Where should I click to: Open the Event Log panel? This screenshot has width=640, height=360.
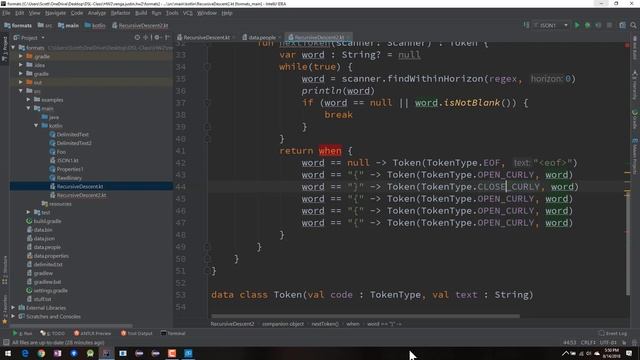point(612,333)
